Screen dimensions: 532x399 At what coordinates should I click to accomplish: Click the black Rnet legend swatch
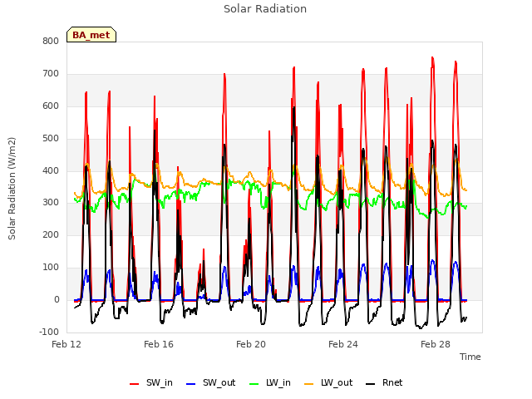(x=371, y=384)
